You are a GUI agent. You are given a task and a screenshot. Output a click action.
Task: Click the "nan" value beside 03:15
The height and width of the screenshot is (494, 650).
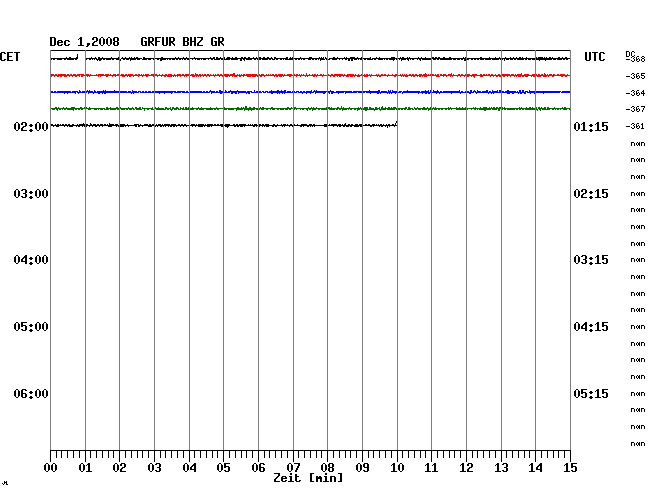point(638,260)
